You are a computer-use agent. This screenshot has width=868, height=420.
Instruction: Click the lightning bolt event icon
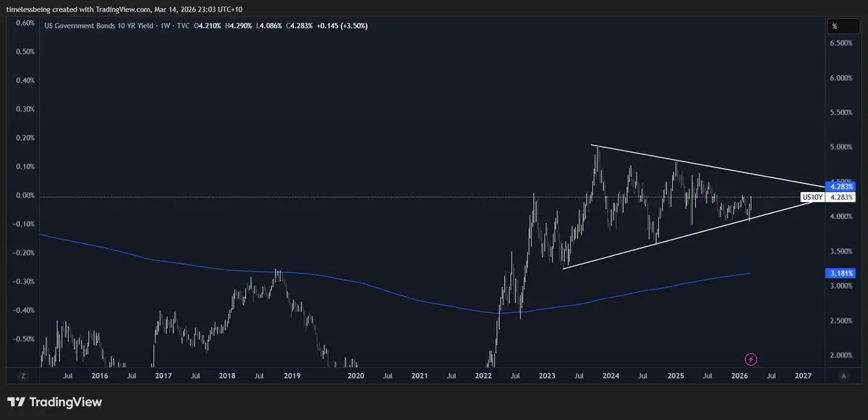coord(751,359)
